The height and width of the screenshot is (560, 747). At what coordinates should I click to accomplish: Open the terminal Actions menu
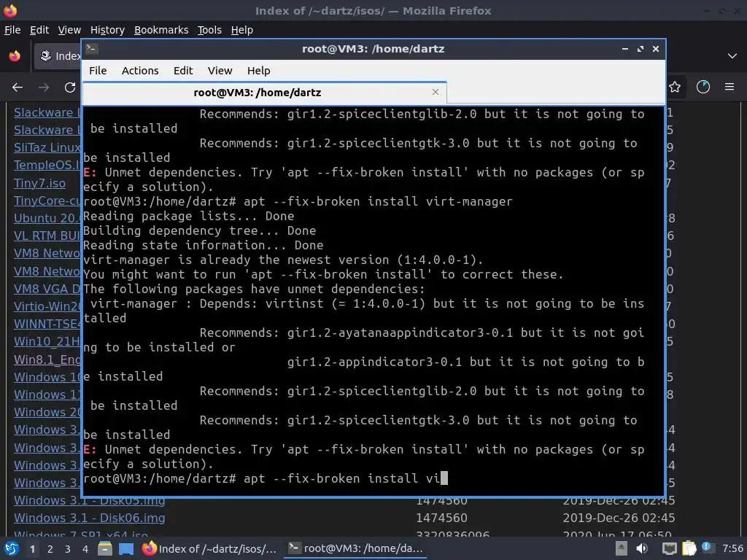[x=140, y=71]
